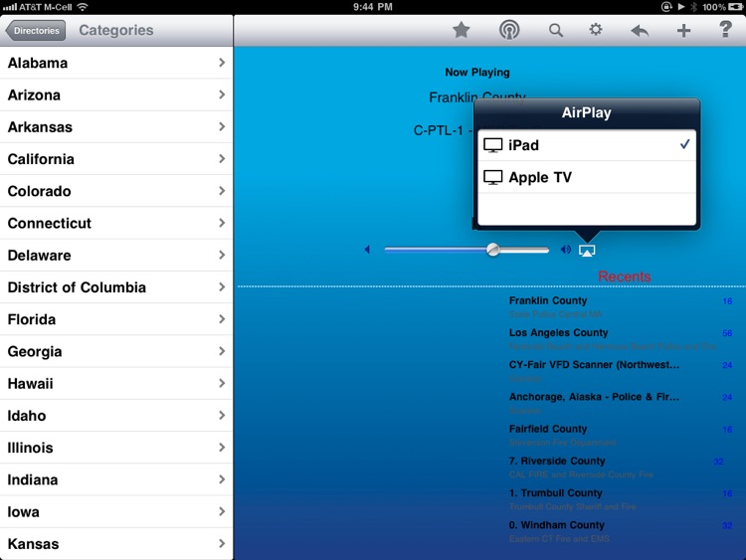Tap the orientation lock status icon
The width and height of the screenshot is (746, 560).
click(x=666, y=7)
